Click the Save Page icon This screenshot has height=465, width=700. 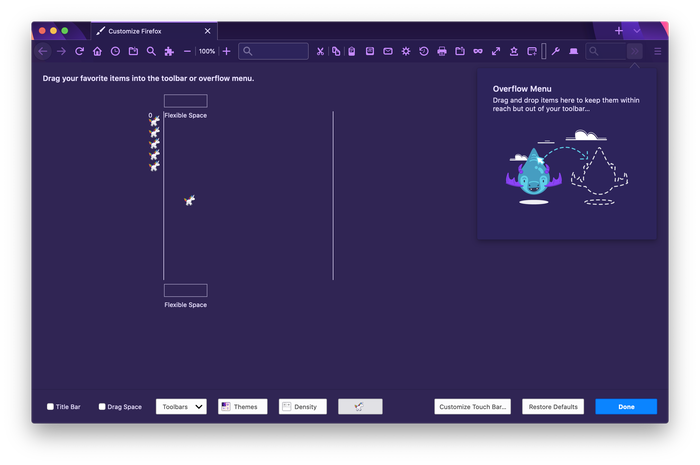point(370,51)
